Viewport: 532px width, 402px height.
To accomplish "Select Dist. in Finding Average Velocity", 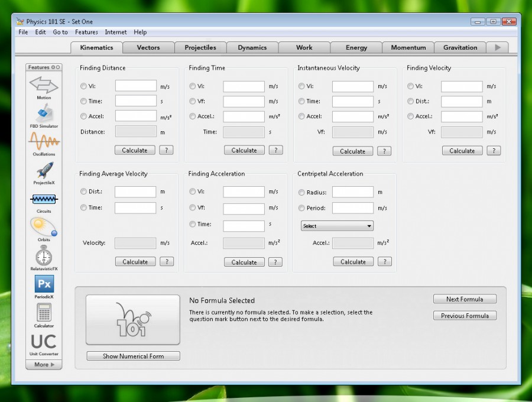I will [83, 192].
